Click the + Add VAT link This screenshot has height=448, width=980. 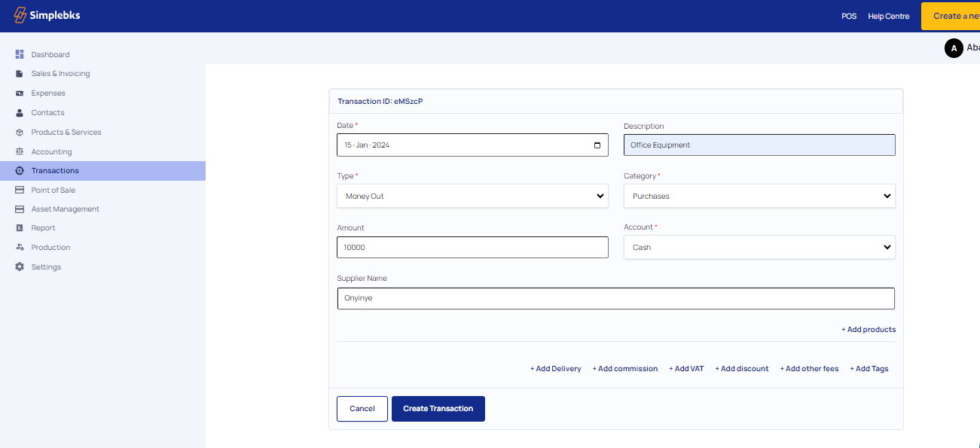coord(686,369)
